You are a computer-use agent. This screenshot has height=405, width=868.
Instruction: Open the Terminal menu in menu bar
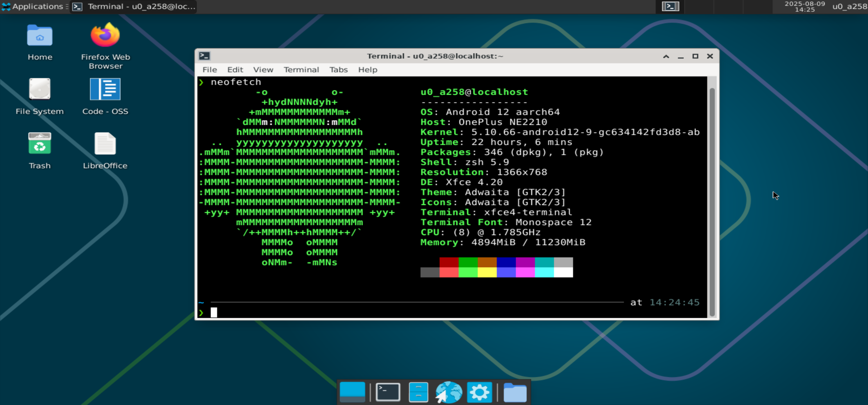click(x=301, y=70)
